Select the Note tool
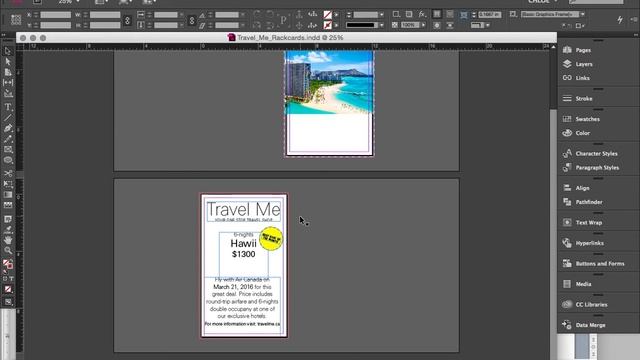This screenshot has width=640, height=360. coord(8,219)
